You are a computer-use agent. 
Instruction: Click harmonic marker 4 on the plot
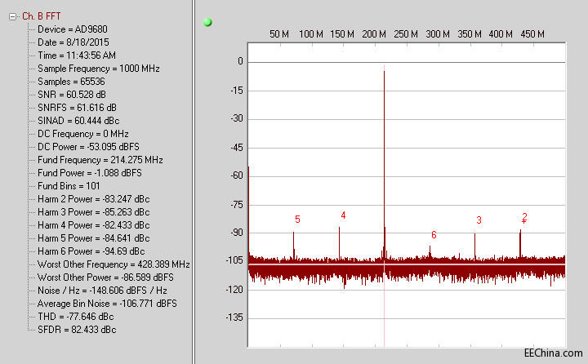pyautogui.click(x=343, y=215)
